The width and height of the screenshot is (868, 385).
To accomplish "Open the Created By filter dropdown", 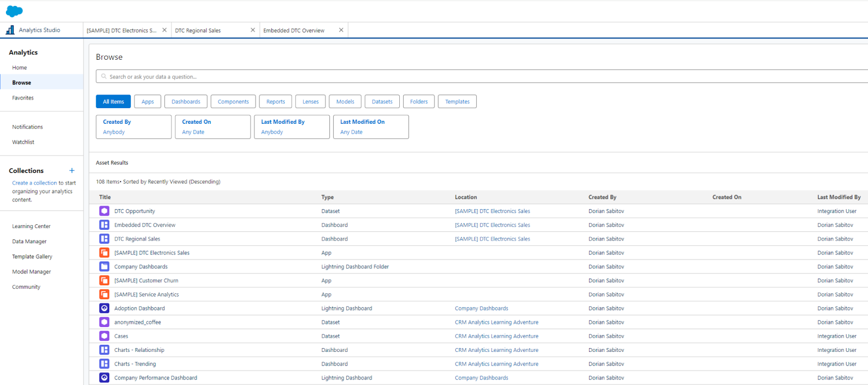I will [x=133, y=127].
